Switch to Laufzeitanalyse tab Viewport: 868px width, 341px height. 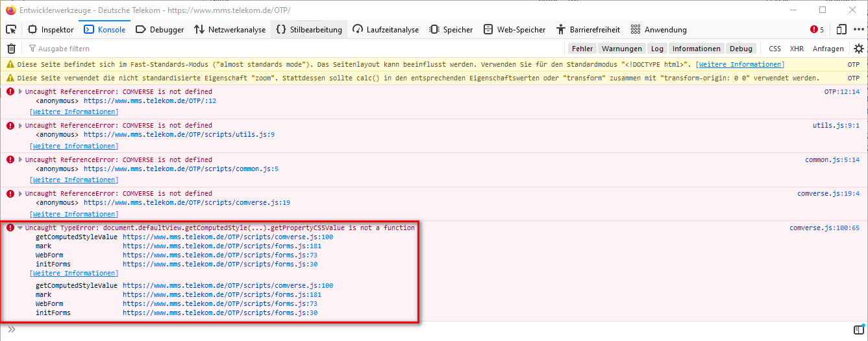(x=386, y=29)
